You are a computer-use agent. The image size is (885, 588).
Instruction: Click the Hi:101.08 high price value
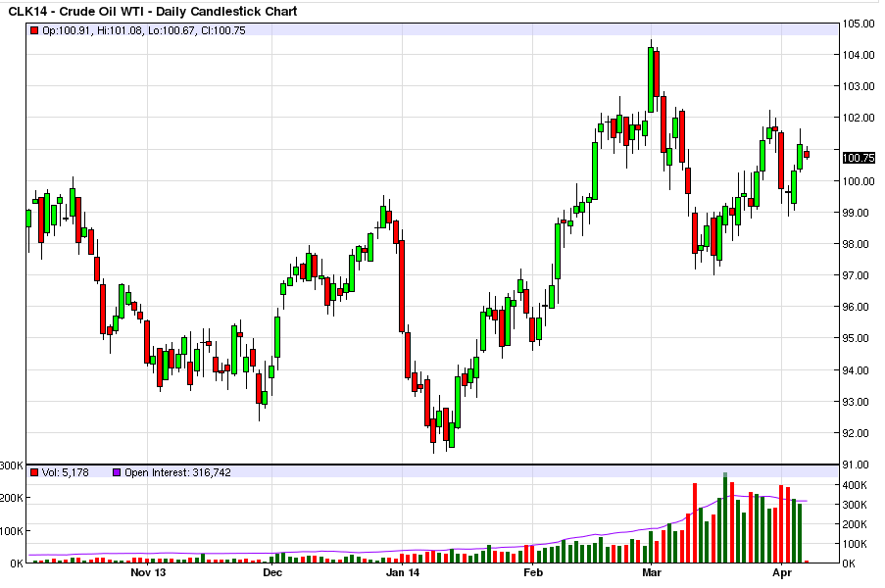tap(120, 30)
